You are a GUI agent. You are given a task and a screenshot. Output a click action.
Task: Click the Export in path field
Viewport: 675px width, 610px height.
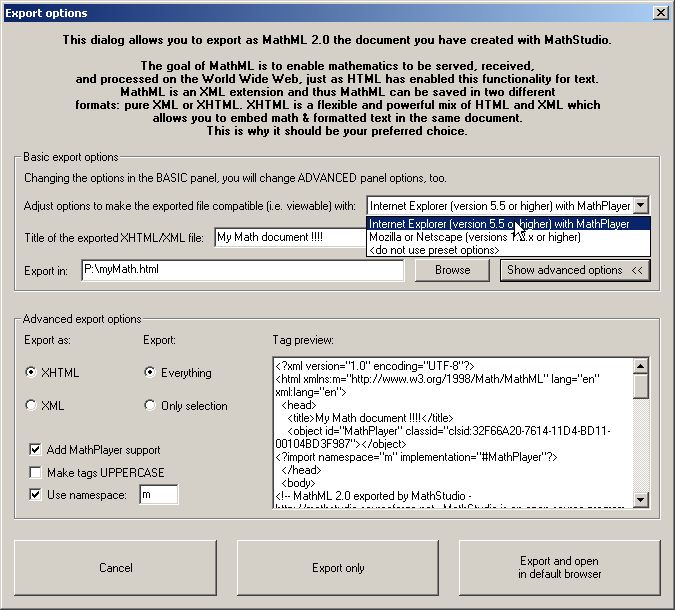(243, 270)
